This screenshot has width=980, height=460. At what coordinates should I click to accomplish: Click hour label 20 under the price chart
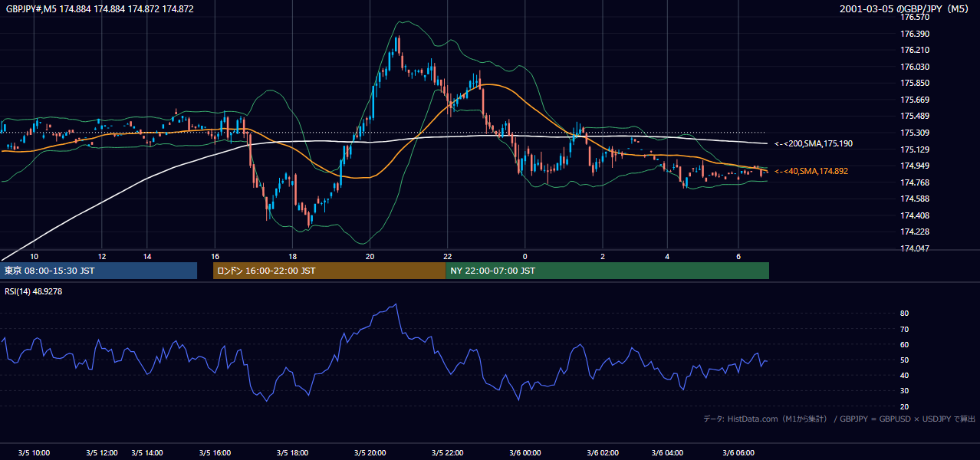pos(370,256)
